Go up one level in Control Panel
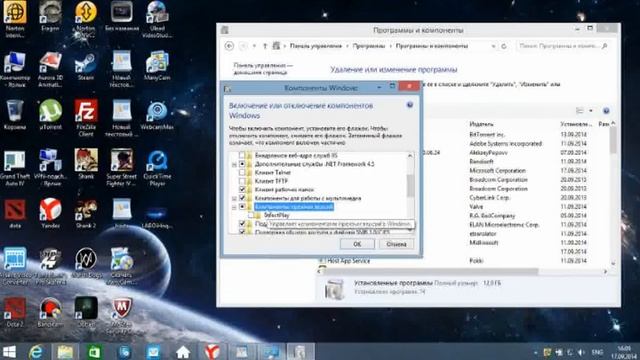Screen dimensions: 640x360 pos(265,46)
